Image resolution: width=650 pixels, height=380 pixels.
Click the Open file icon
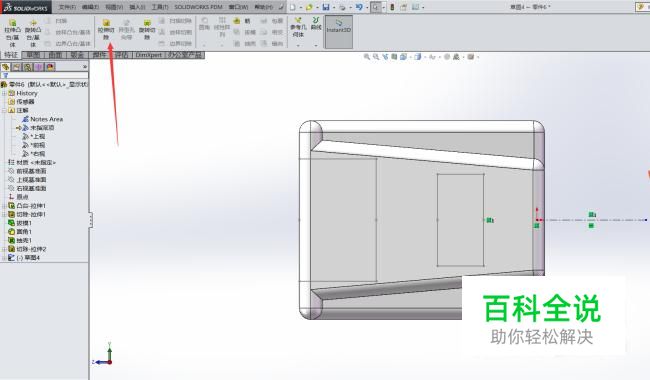(x=309, y=7)
